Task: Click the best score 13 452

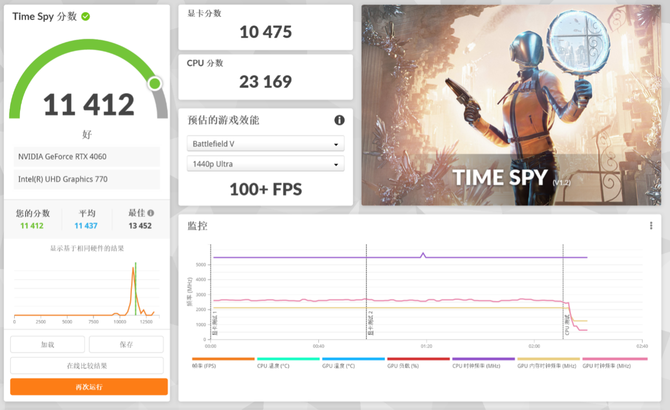Action: pyautogui.click(x=140, y=226)
